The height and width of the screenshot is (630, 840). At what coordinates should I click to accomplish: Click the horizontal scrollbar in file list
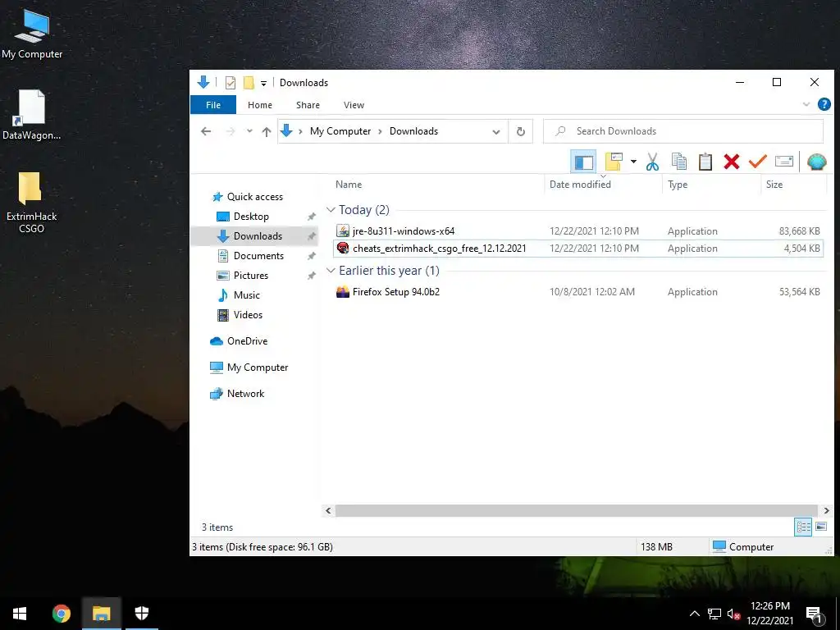click(577, 510)
